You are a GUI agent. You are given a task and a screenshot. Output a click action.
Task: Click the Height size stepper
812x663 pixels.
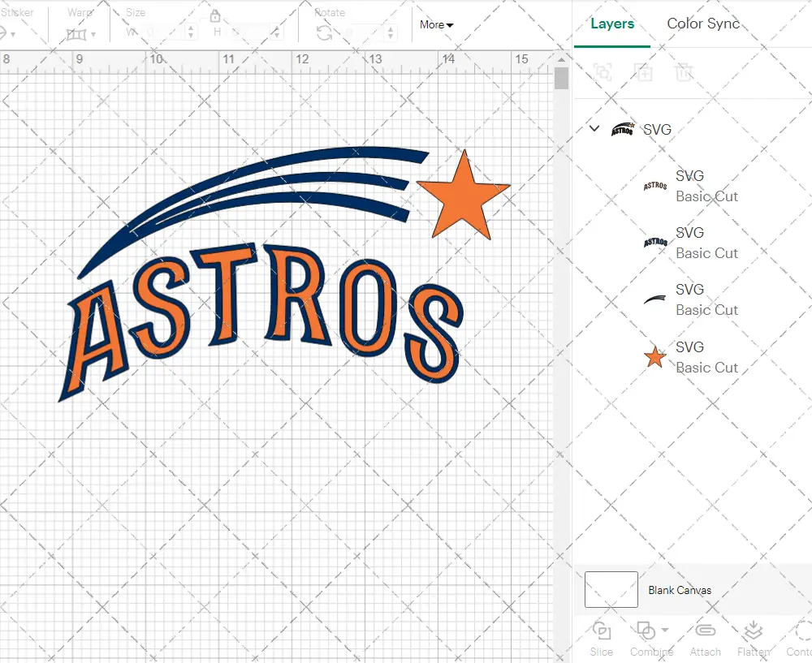click(x=277, y=32)
